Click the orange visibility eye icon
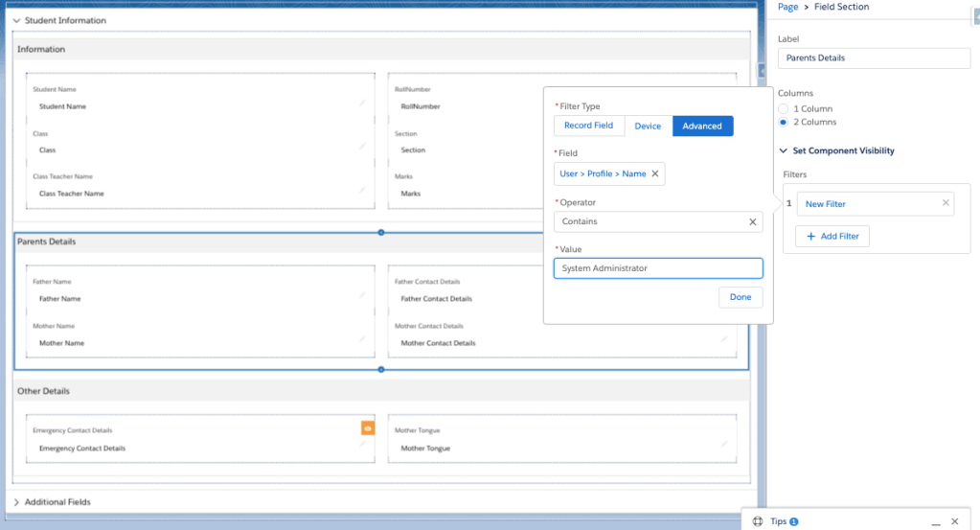 point(368,428)
